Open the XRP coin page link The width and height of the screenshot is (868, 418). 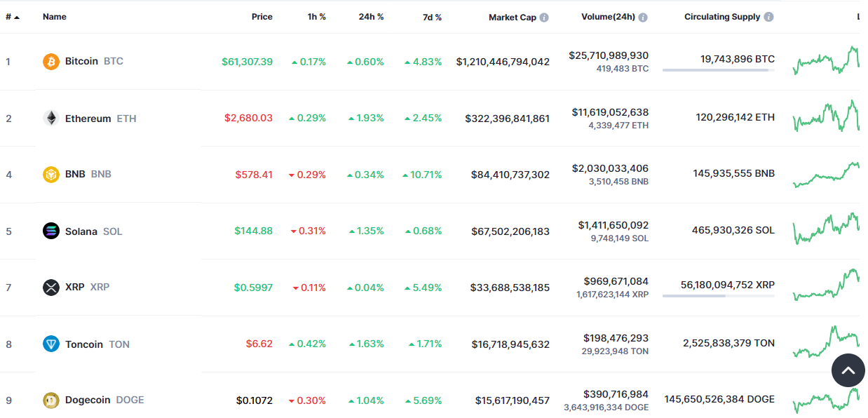pos(76,288)
